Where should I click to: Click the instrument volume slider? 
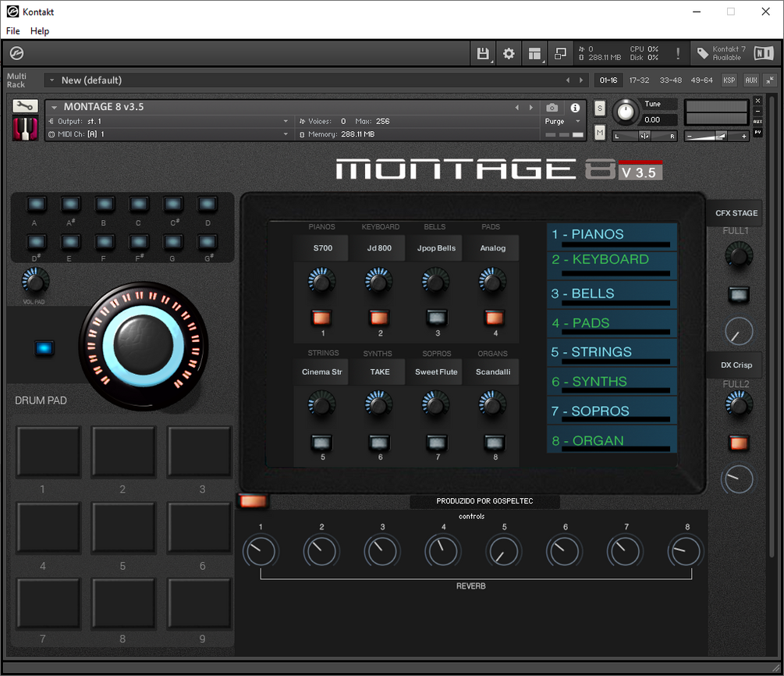click(716, 136)
